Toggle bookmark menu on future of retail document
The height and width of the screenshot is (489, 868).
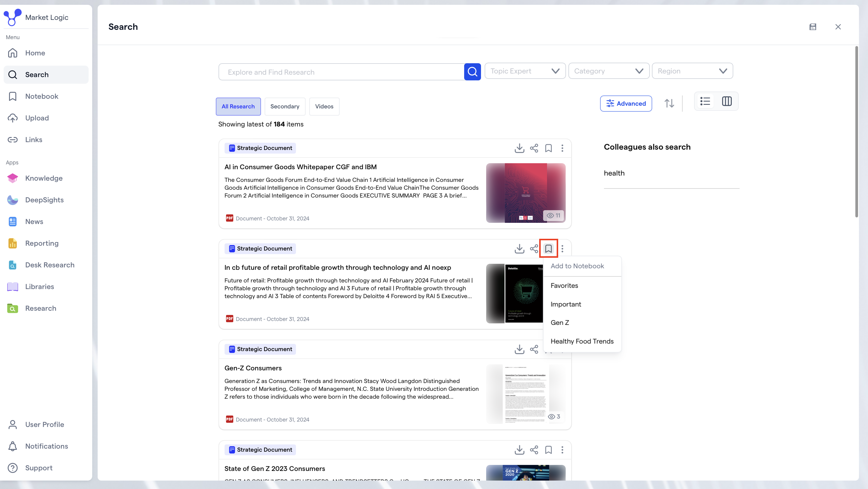point(548,249)
